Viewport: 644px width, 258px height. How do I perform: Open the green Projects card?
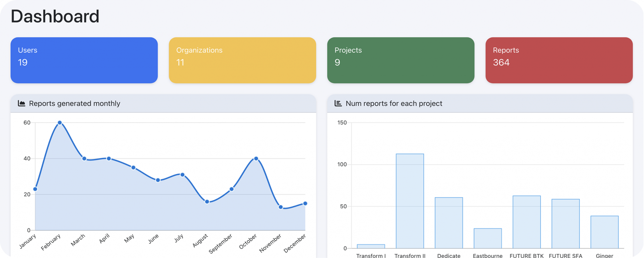tap(401, 60)
